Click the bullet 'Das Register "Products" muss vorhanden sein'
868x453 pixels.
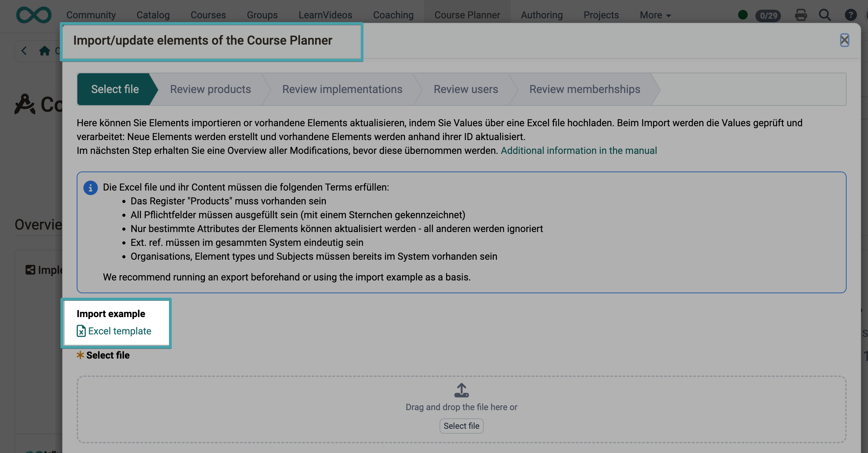pyautogui.click(x=228, y=201)
